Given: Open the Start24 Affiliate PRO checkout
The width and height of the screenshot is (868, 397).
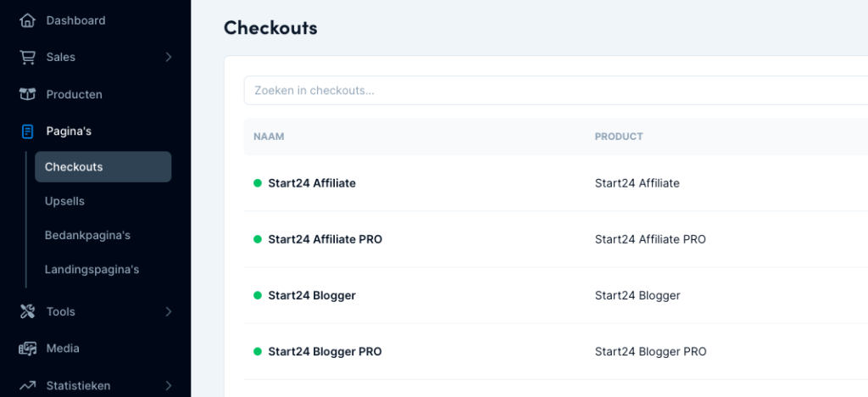Looking at the screenshot, I should (x=325, y=239).
